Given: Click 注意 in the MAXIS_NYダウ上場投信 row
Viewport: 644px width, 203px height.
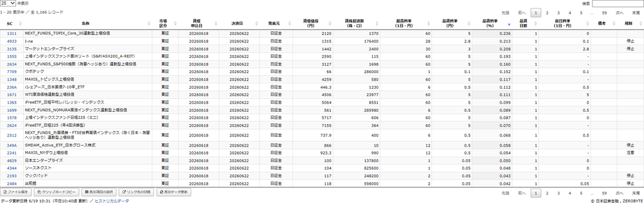Looking at the screenshot, I should 630,153.
